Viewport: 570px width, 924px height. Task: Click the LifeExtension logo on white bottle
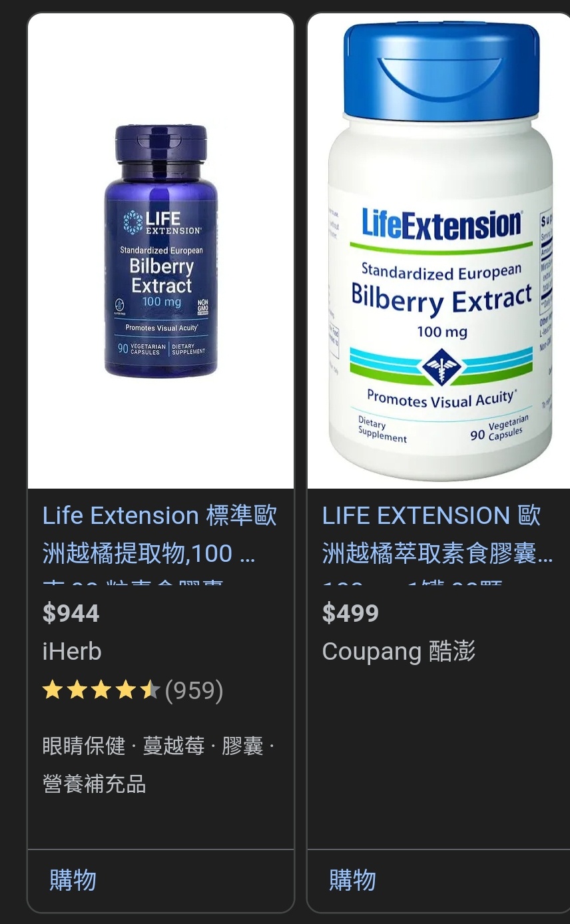(x=441, y=225)
